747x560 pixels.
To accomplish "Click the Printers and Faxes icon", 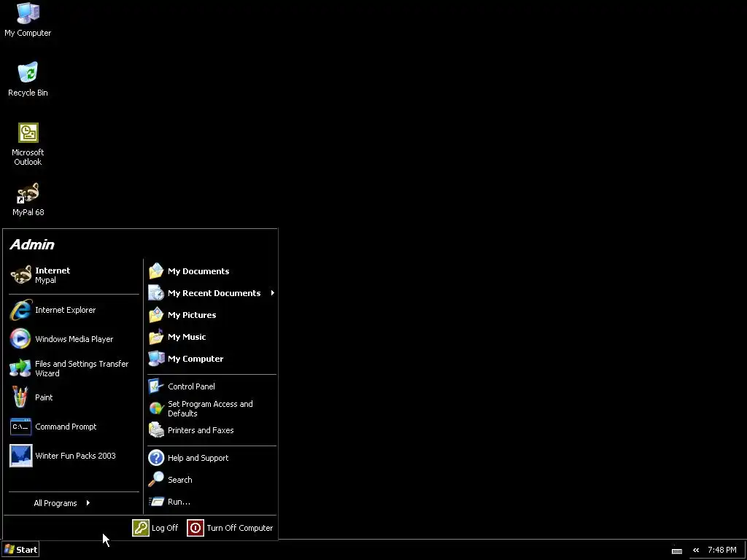I will (x=156, y=430).
